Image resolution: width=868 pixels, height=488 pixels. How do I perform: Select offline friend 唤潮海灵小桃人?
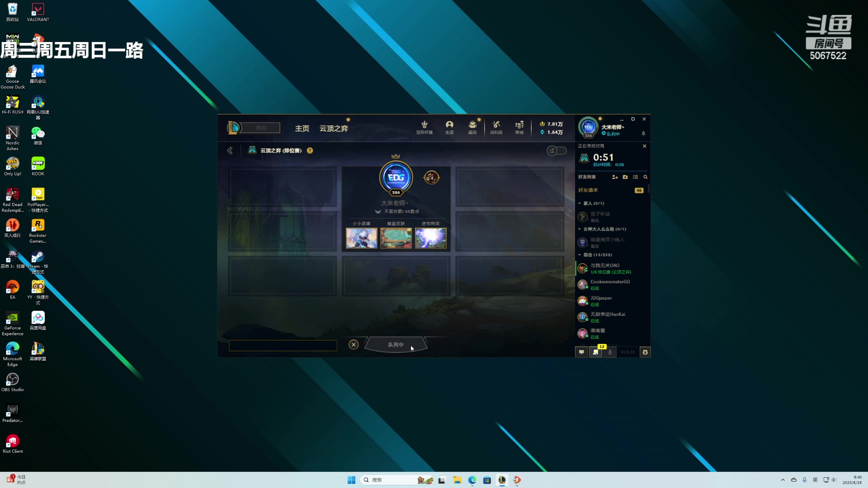611,243
